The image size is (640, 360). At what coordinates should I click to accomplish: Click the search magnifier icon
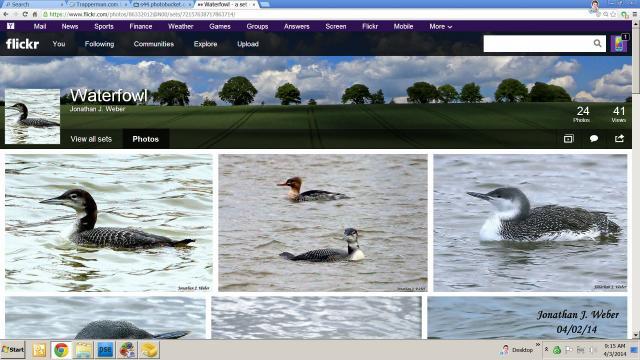click(x=597, y=43)
